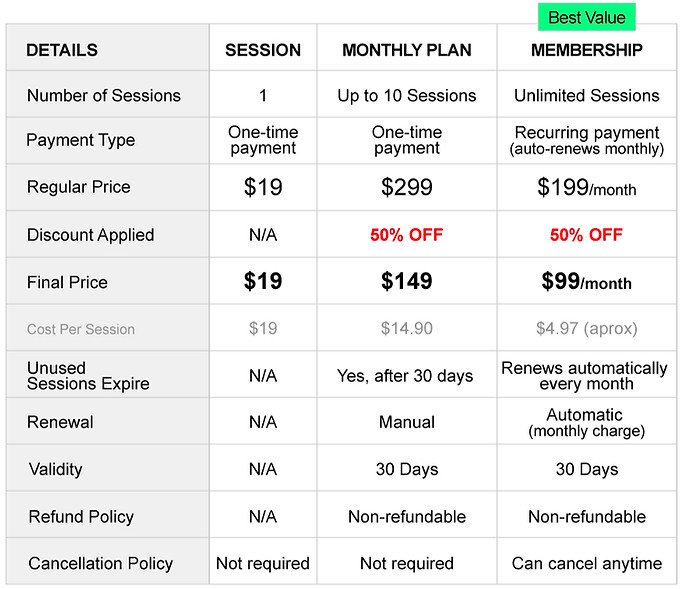Click the $19 final price in bold
Viewport: 684px width, 589px height.
click(263, 281)
